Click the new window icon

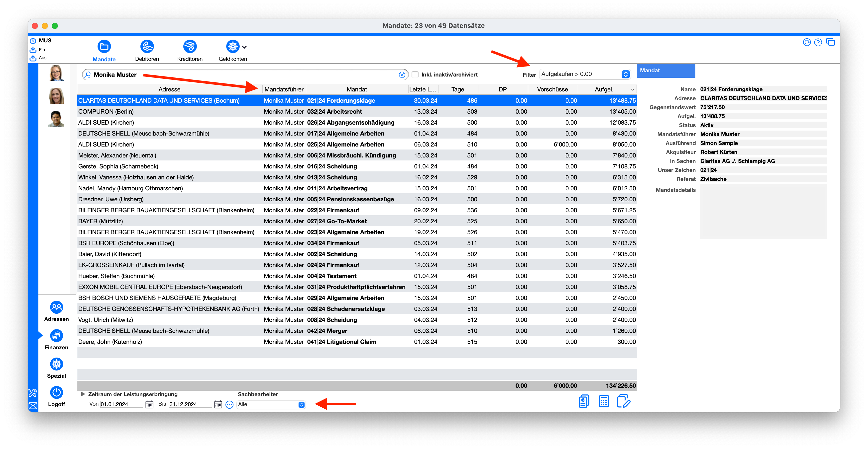tap(830, 42)
